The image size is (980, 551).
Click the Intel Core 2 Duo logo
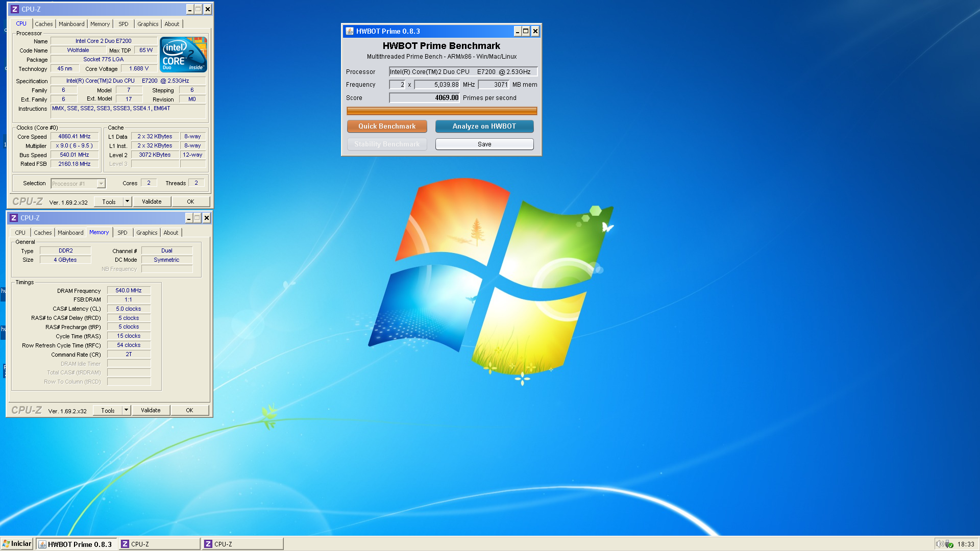[x=183, y=54]
